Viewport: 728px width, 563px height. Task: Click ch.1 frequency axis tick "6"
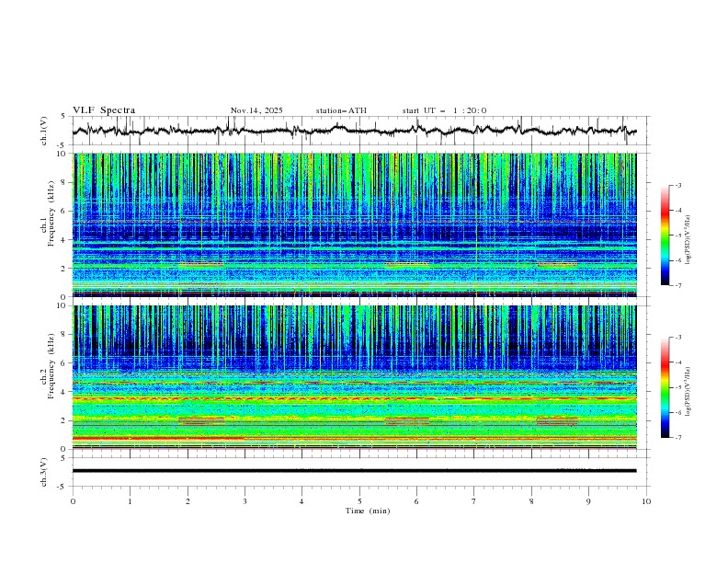65,211
